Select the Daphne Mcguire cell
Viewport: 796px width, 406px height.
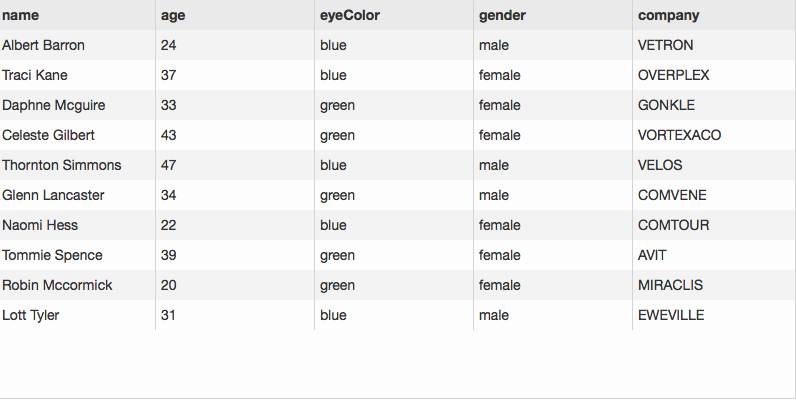click(77, 105)
